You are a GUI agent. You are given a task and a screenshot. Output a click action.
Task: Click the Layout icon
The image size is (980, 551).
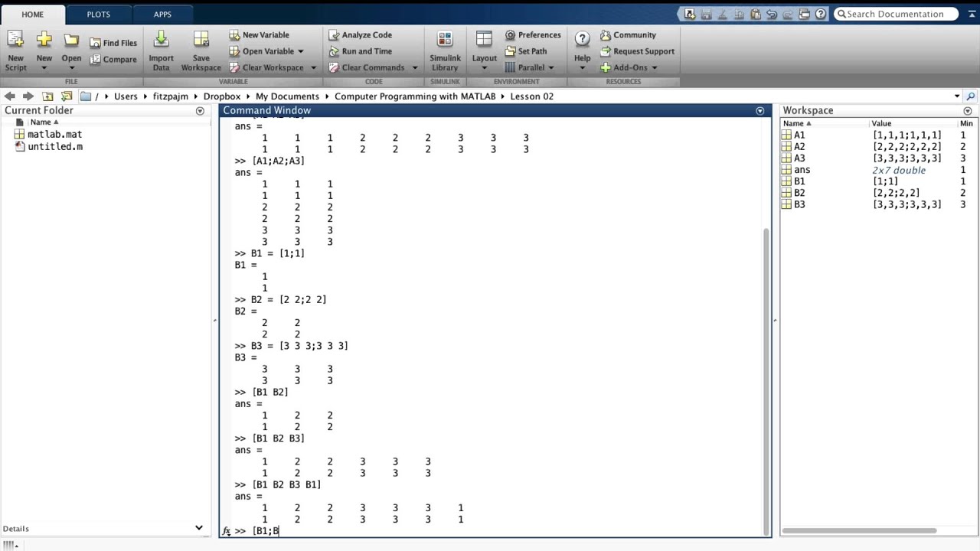point(484,40)
